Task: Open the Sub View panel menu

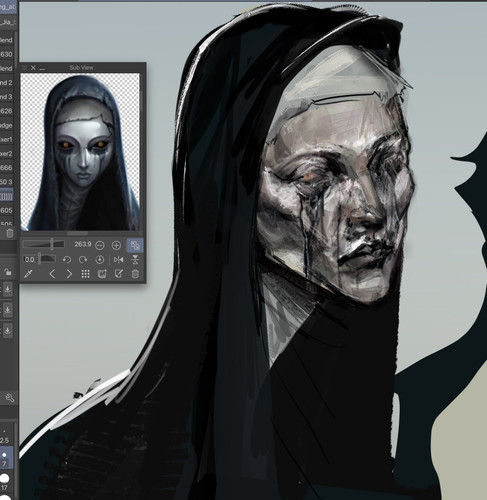Action: (24, 68)
